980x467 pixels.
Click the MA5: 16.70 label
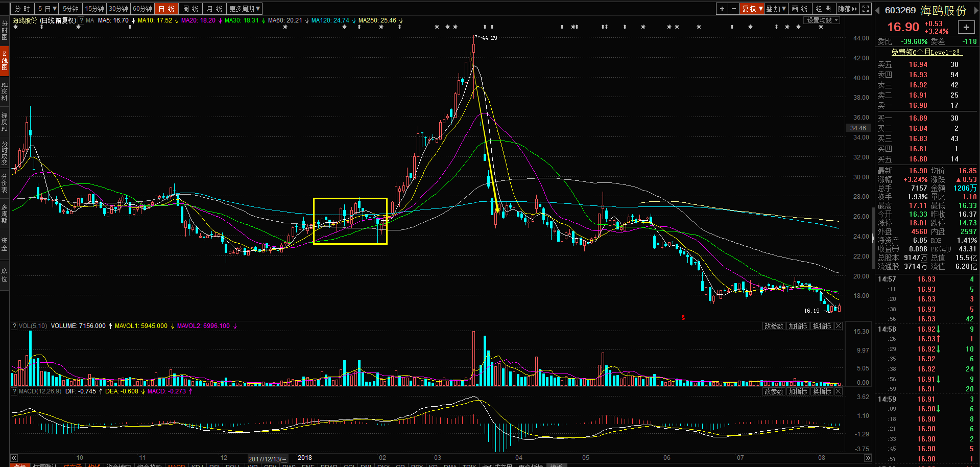pyautogui.click(x=113, y=20)
